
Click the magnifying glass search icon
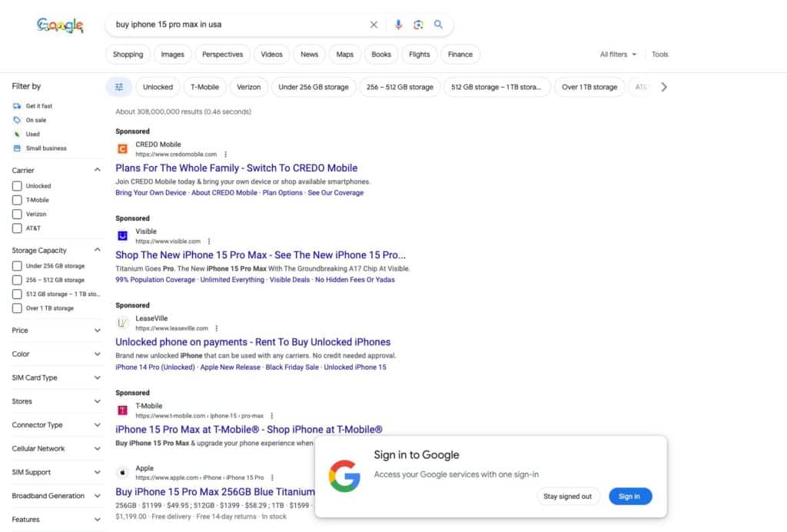(x=439, y=25)
